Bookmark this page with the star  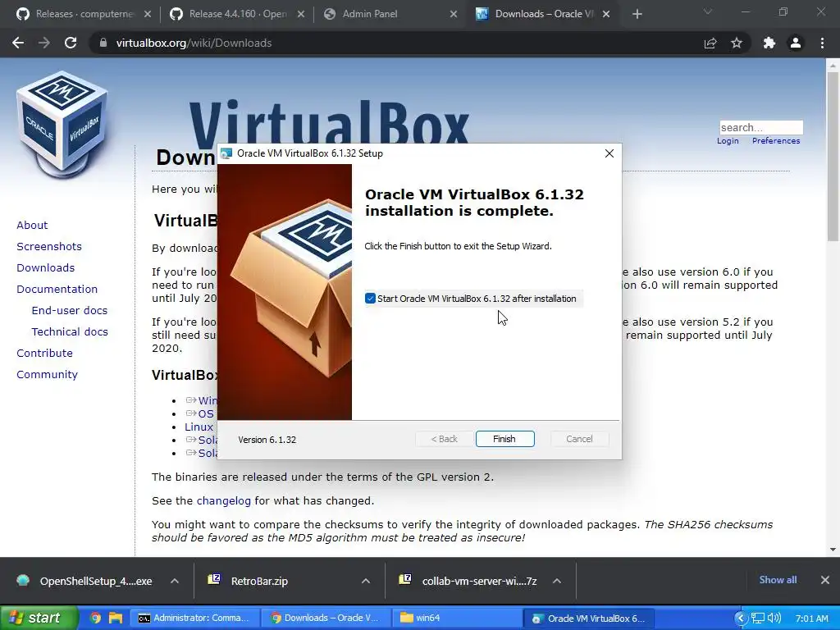(x=737, y=43)
